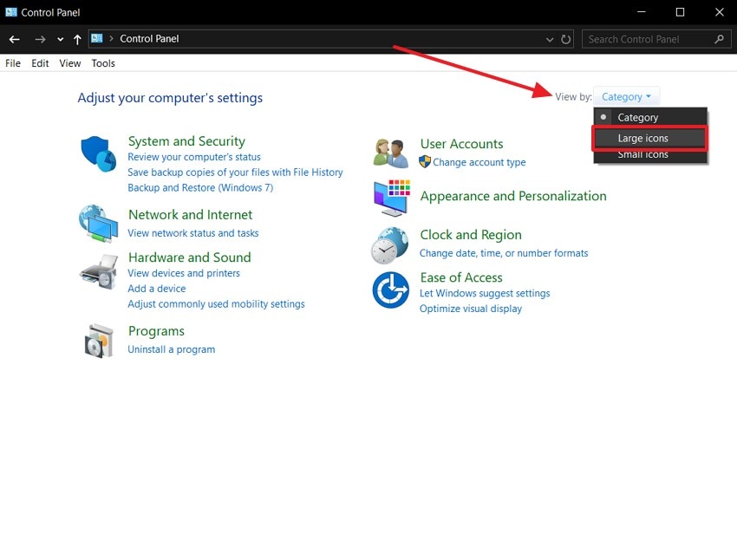The image size is (737, 560).
Task: Click View devices and printers
Action: [184, 273]
